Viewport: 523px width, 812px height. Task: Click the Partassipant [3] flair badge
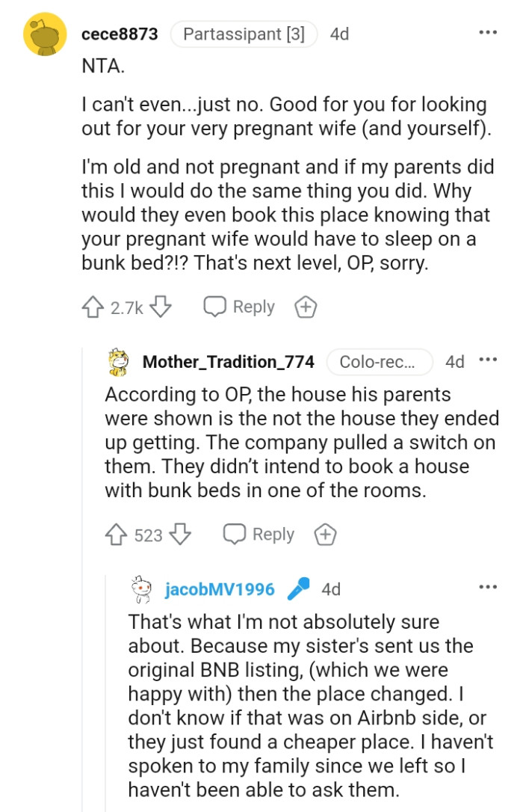244,34
